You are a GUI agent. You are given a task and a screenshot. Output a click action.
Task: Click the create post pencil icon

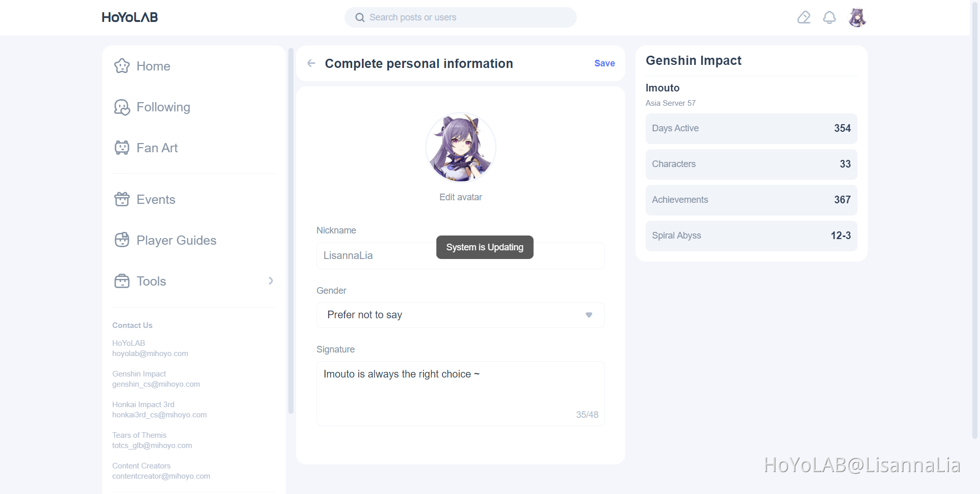point(804,18)
